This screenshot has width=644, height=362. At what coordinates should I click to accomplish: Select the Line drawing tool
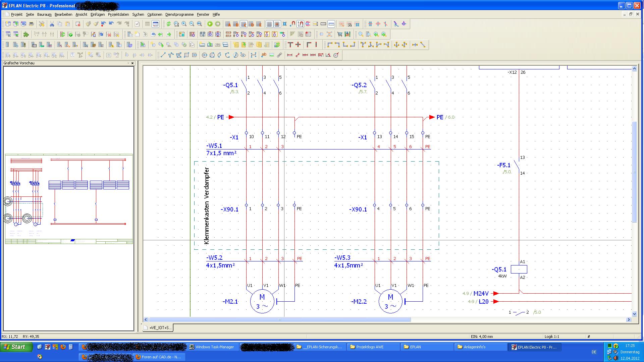tap(163, 55)
